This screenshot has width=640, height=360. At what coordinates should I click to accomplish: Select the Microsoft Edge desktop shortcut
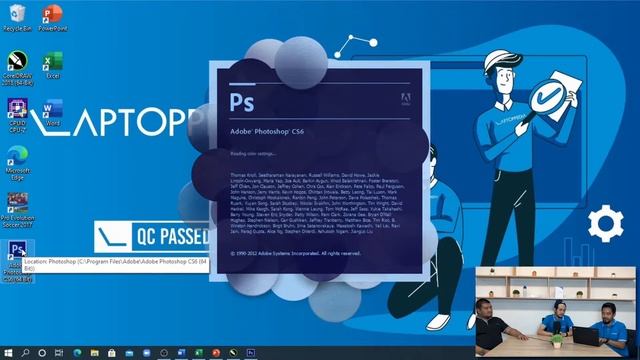pyautogui.click(x=17, y=163)
